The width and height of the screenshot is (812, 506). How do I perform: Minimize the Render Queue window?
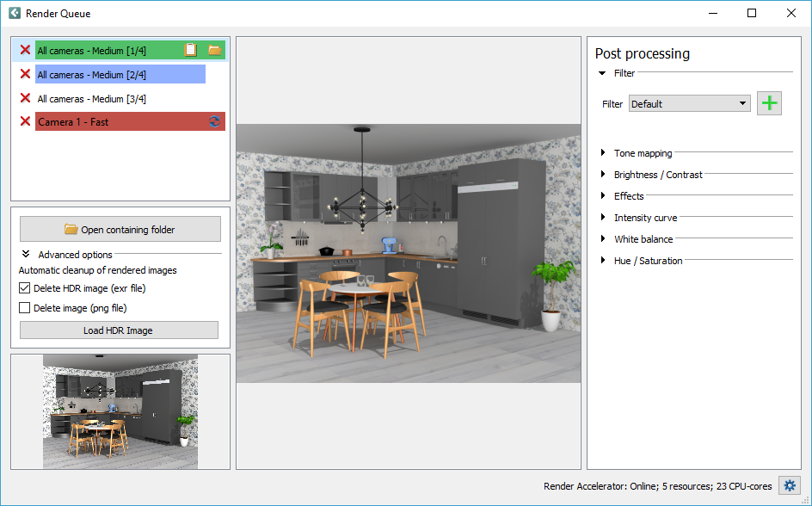click(x=713, y=13)
